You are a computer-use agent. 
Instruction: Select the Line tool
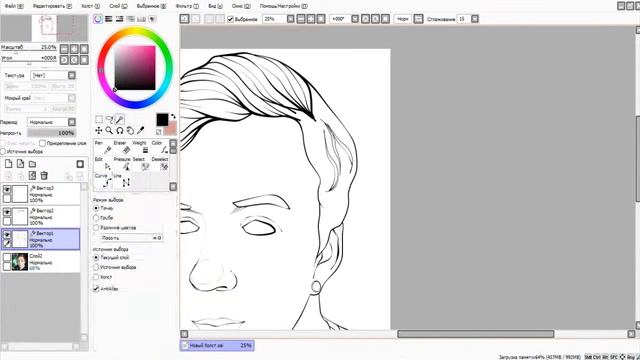pyautogui.click(x=123, y=181)
